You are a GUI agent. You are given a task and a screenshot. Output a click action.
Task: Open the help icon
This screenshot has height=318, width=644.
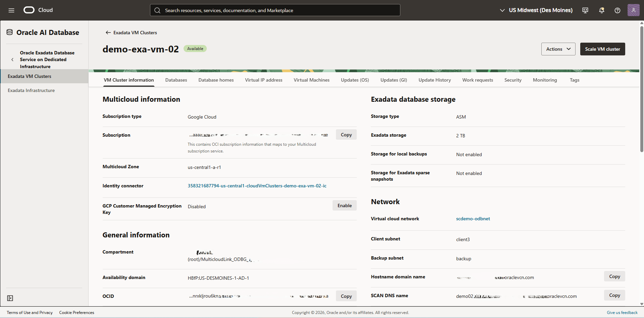click(x=617, y=10)
